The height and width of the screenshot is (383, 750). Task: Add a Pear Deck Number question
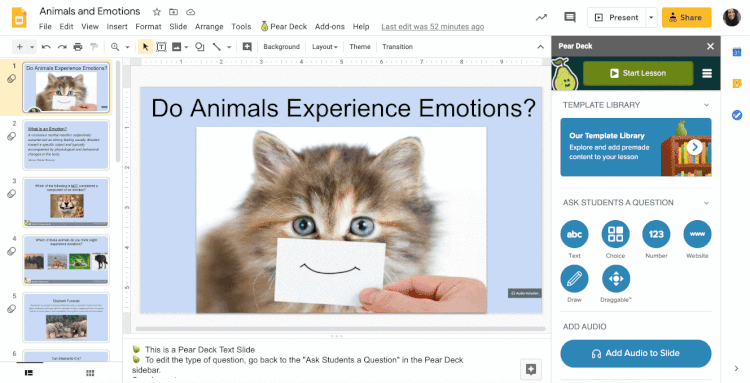click(656, 234)
